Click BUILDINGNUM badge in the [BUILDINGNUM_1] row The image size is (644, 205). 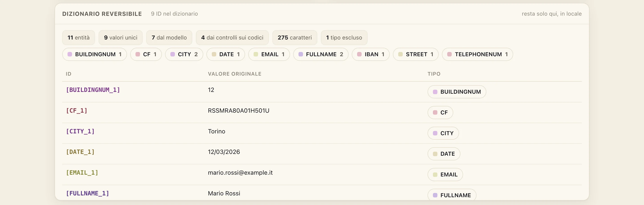pyautogui.click(x=457, y=92)
